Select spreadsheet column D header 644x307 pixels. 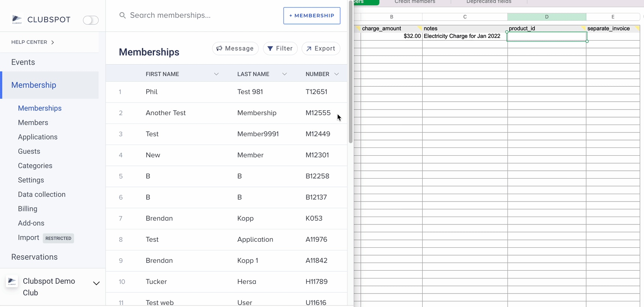546,17
